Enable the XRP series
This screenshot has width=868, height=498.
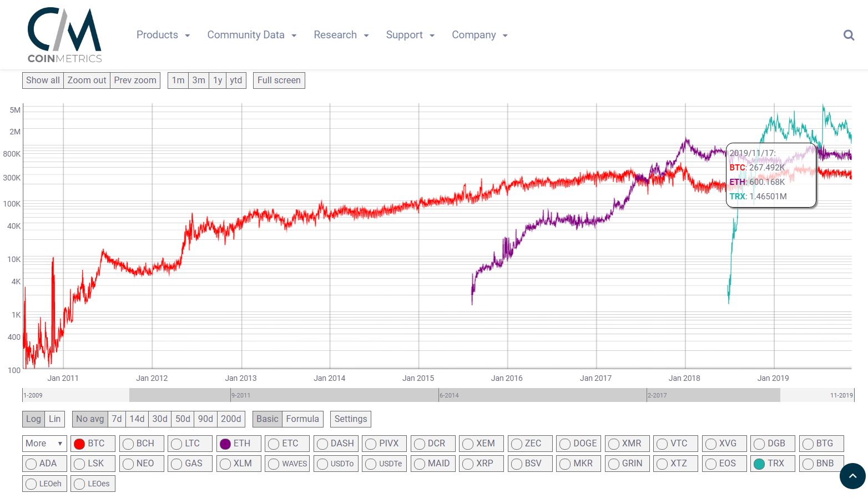(x=481, y=464)
